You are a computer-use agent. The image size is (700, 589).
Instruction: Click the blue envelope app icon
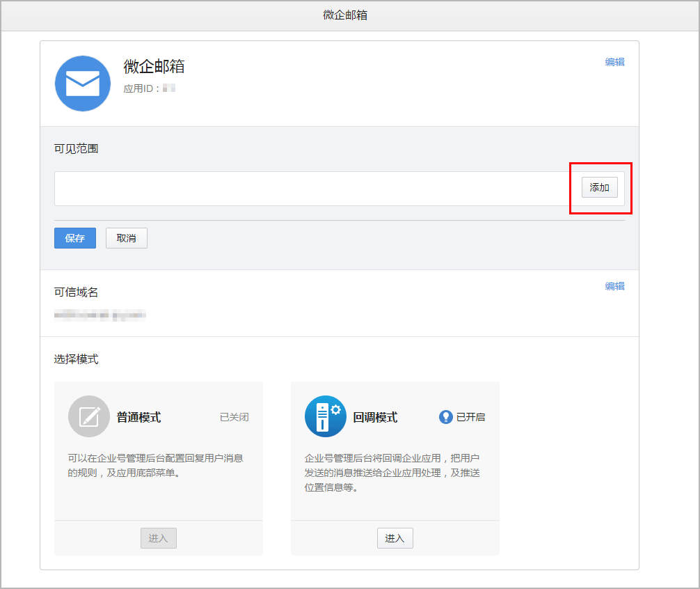point(83,84)
